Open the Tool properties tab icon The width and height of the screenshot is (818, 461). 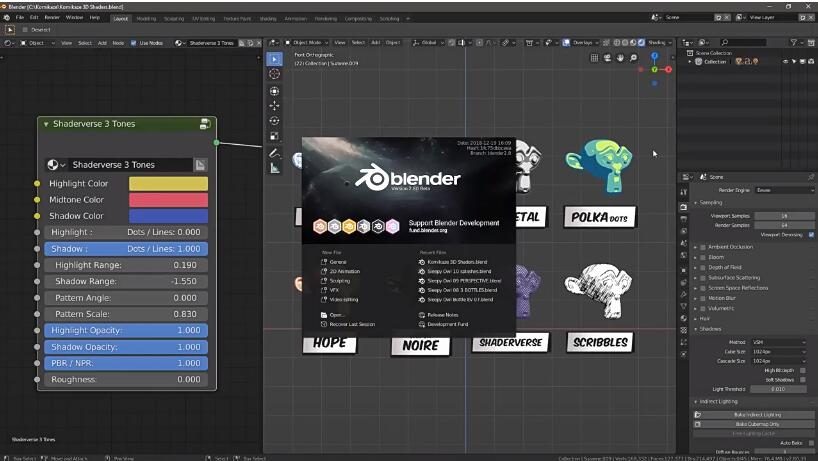click(x=683, y=192)
